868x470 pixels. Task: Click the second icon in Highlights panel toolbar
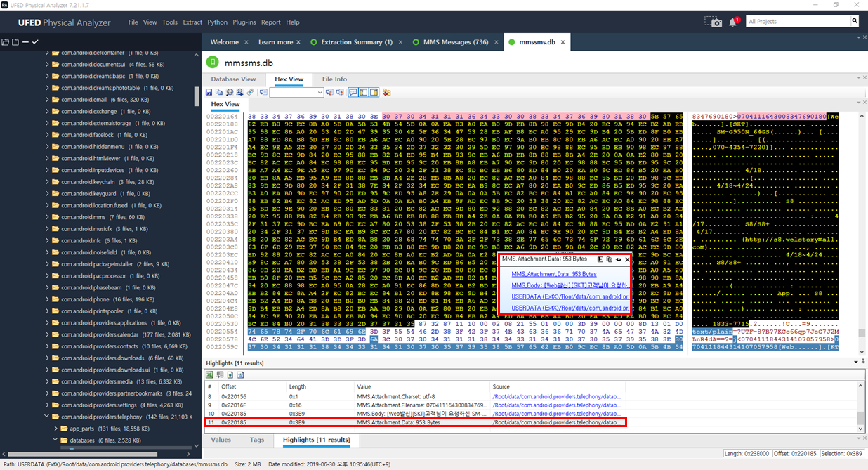(220, 374)
